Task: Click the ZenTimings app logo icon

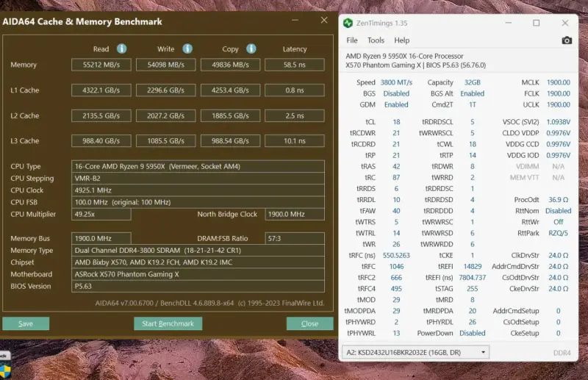Action: (348, 24)
